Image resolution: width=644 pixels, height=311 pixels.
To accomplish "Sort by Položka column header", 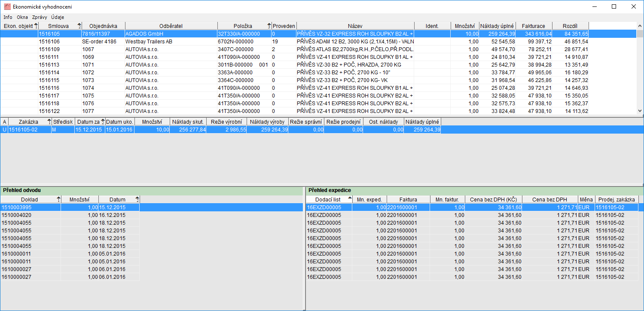I will pyautogui.click(x=244, y=26).
